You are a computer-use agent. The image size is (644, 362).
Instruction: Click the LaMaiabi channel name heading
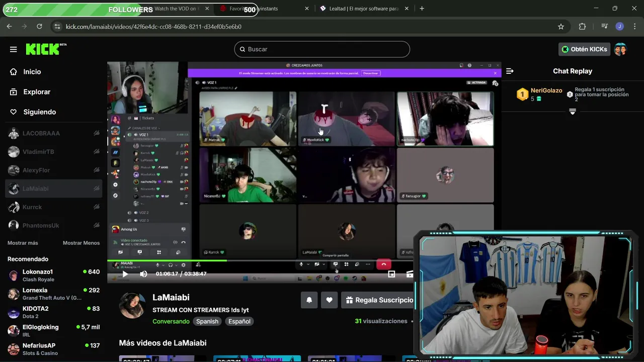[171, 298]
